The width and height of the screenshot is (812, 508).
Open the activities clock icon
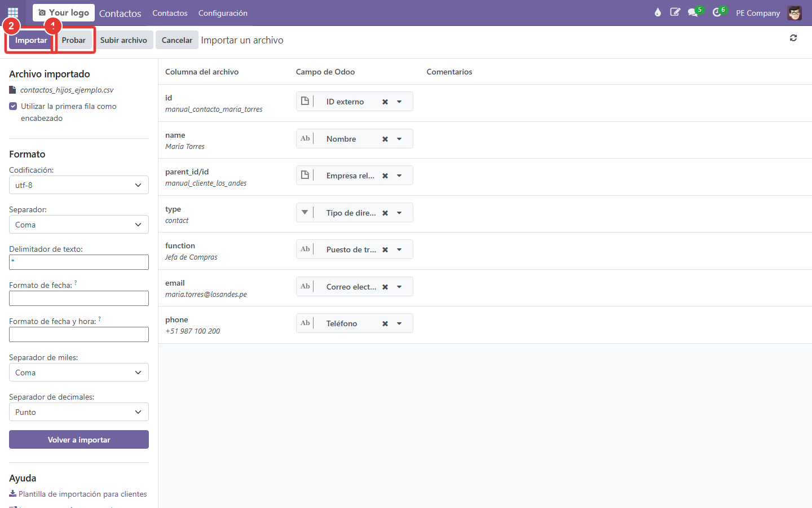pyautogui.click(x=717, y=12)
